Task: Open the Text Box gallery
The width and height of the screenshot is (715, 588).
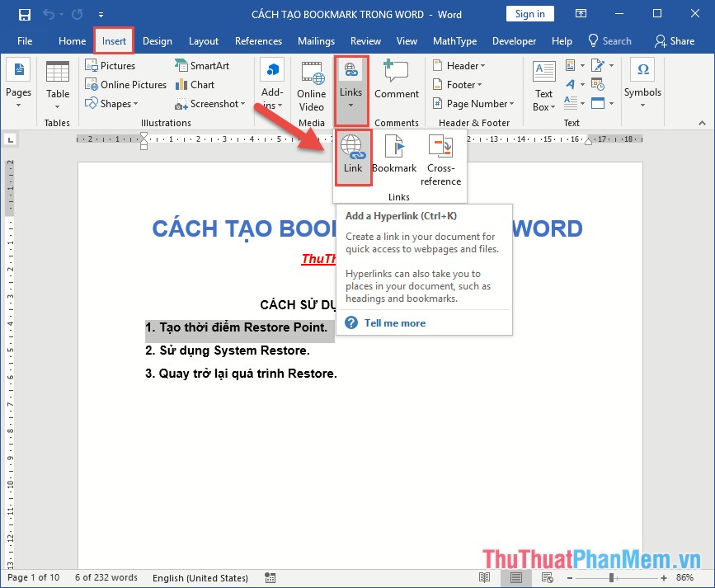Action: pos(543,87)
